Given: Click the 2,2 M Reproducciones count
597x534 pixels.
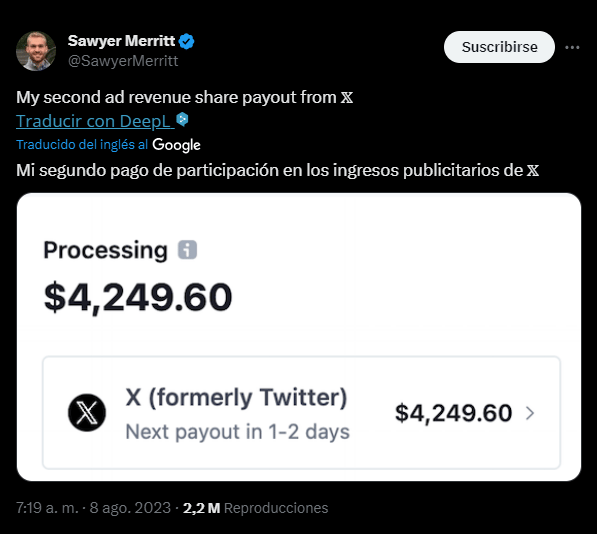Looking at the screenshot, I should [x=255, y=508].
